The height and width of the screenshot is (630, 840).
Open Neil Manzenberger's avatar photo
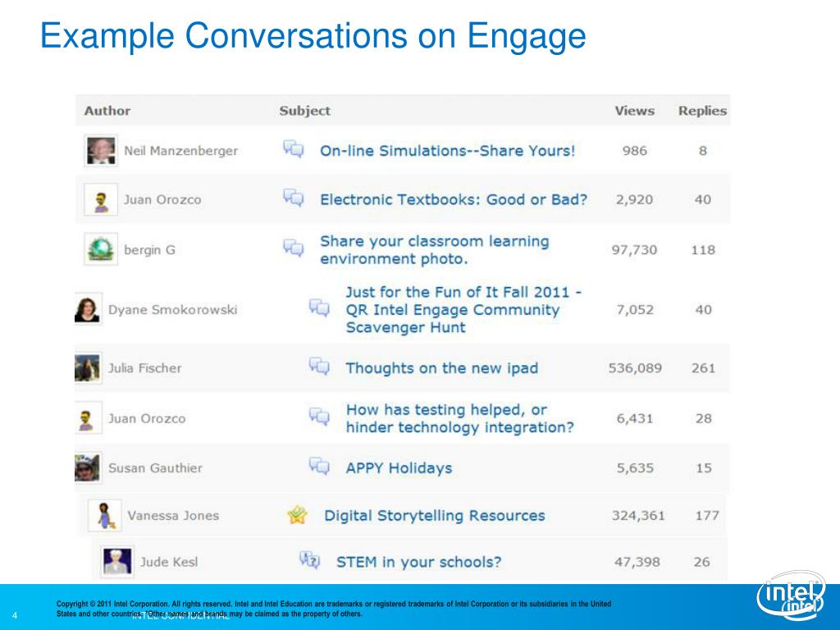[101, 151]
